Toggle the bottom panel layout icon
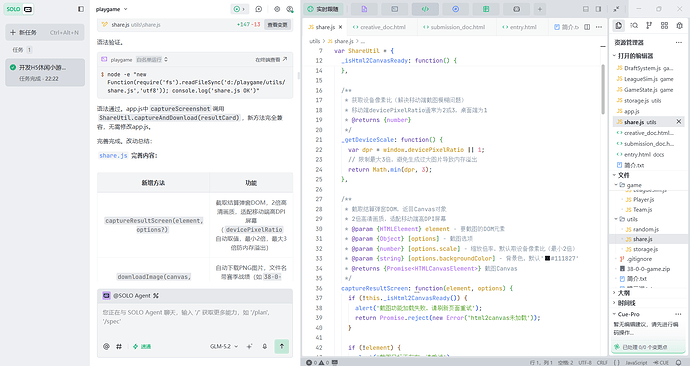 click(x=586, y=9)
